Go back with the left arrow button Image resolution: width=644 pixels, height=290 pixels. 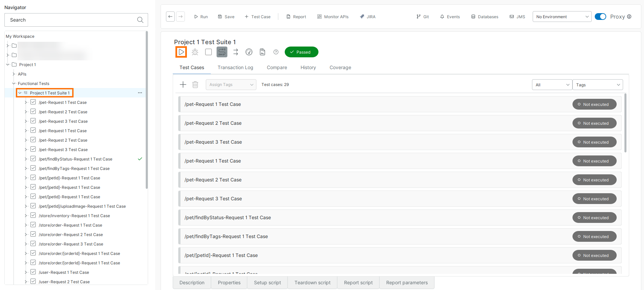click(x=170, y=17)
